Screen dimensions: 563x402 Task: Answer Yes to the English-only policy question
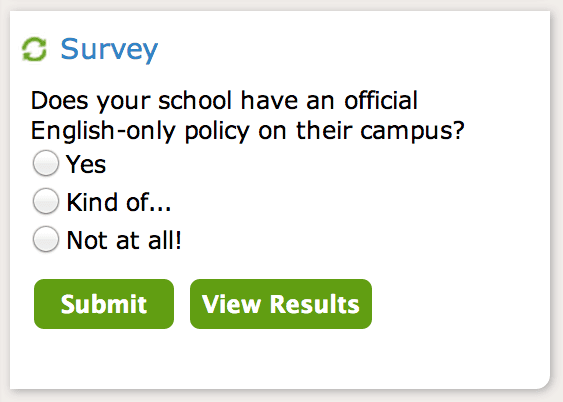(46, 163)
